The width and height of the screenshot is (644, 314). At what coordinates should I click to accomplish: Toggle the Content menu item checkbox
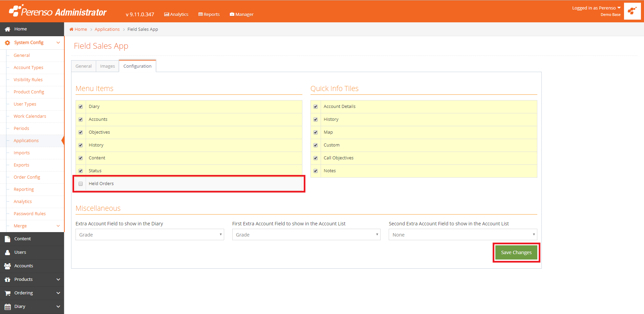81,158
